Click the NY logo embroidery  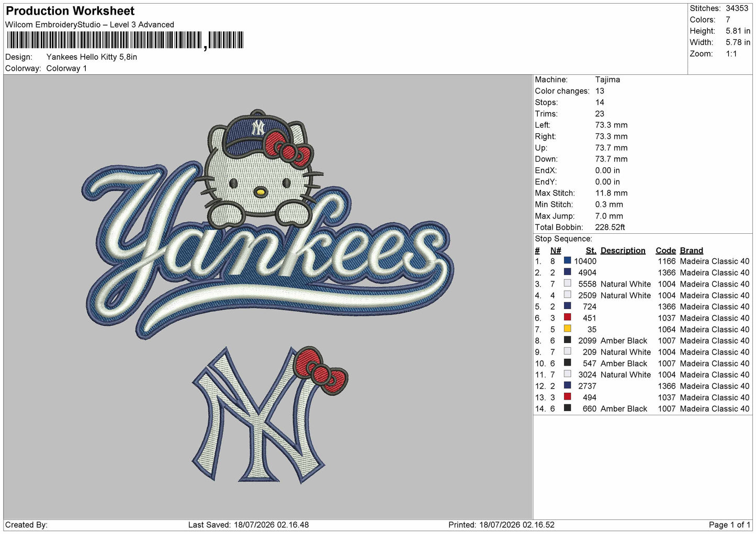coord(259,416)
